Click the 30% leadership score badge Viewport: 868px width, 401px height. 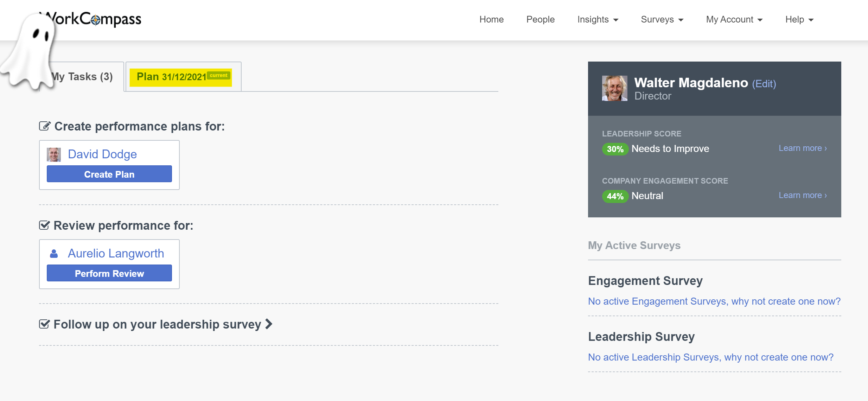tap(615, 149)
